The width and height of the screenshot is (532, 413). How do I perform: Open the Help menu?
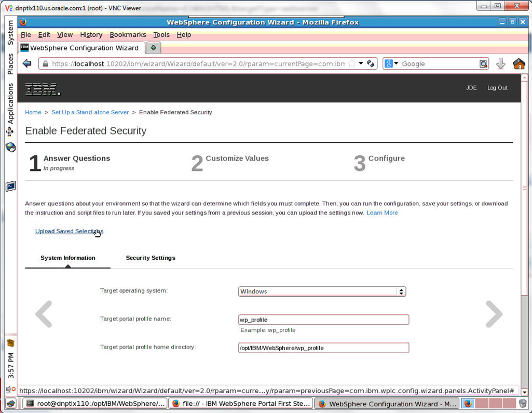click(x=184, y=35)
